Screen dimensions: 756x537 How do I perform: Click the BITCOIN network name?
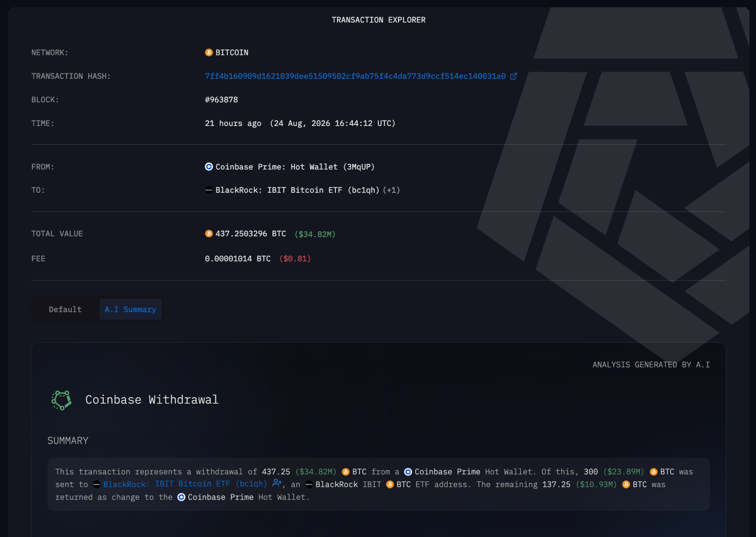(232, 52)
